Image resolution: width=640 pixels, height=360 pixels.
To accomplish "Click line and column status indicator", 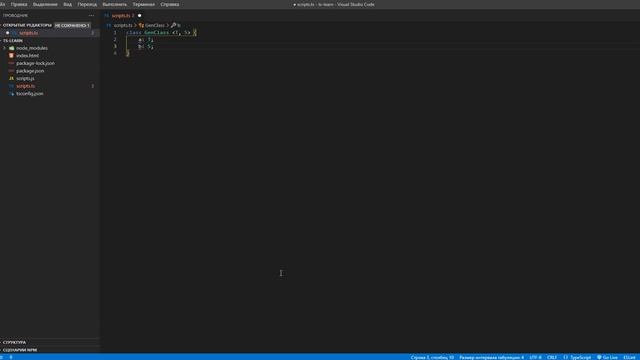I will point(432,357).
